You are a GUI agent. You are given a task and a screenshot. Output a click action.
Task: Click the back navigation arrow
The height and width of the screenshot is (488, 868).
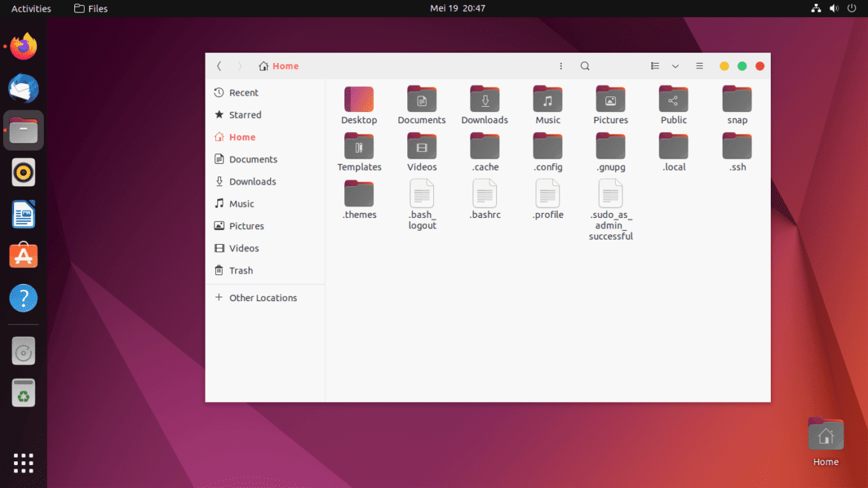point(219,66)
